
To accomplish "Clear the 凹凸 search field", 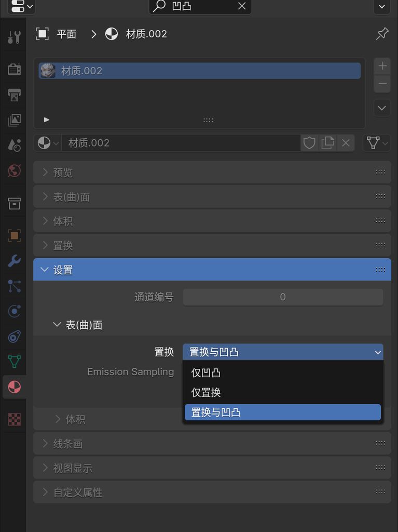I will [x=242, y=6].
